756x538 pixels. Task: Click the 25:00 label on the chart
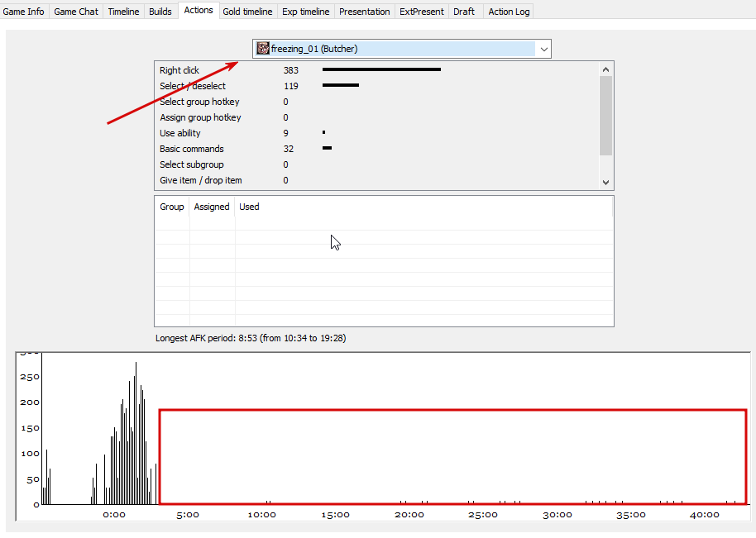[483, 515]
